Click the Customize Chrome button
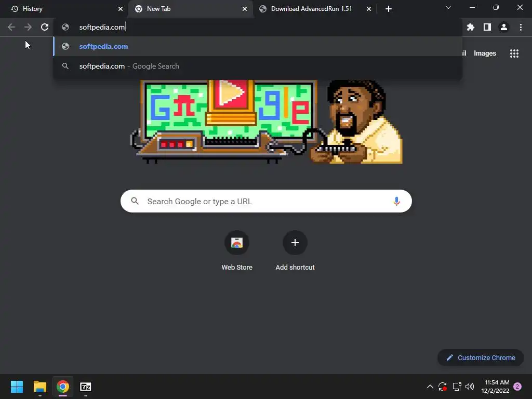532x399 pixels. click(x=481, y=357)
